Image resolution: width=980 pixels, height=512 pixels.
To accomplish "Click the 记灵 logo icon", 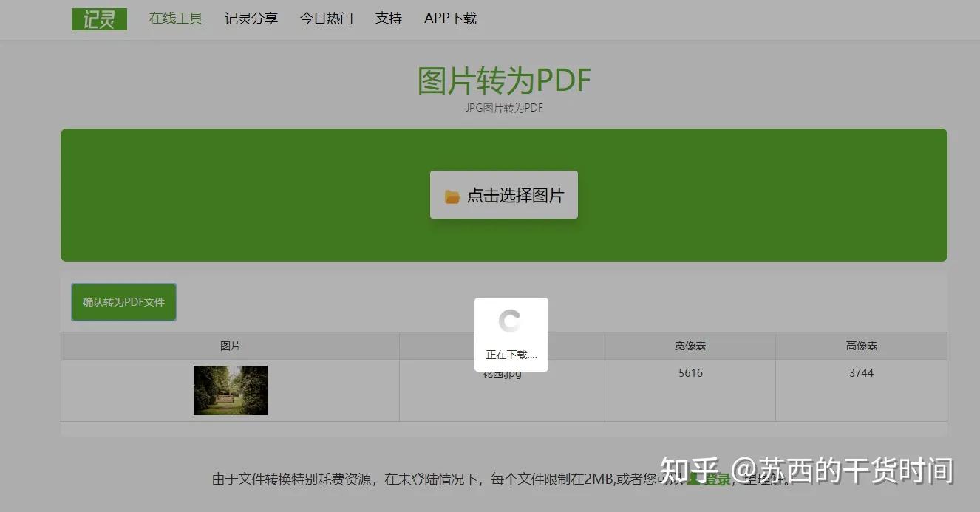I will coord(99,18).
